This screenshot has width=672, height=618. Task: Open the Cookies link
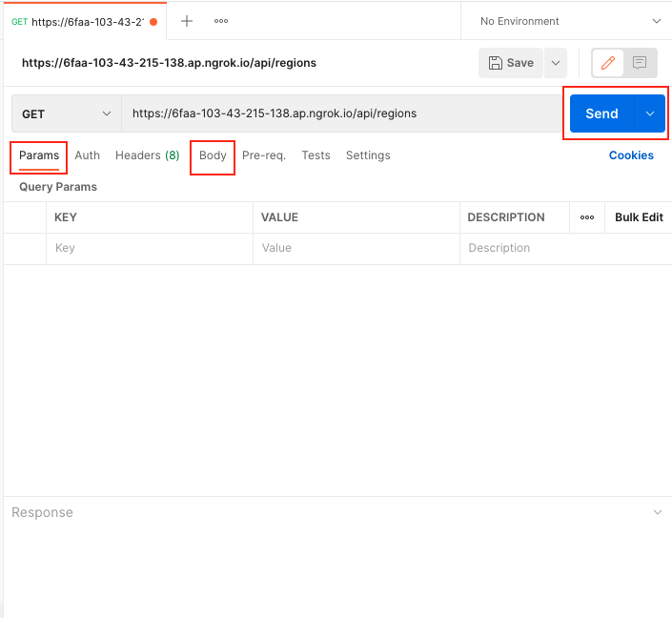click(631, 155)
